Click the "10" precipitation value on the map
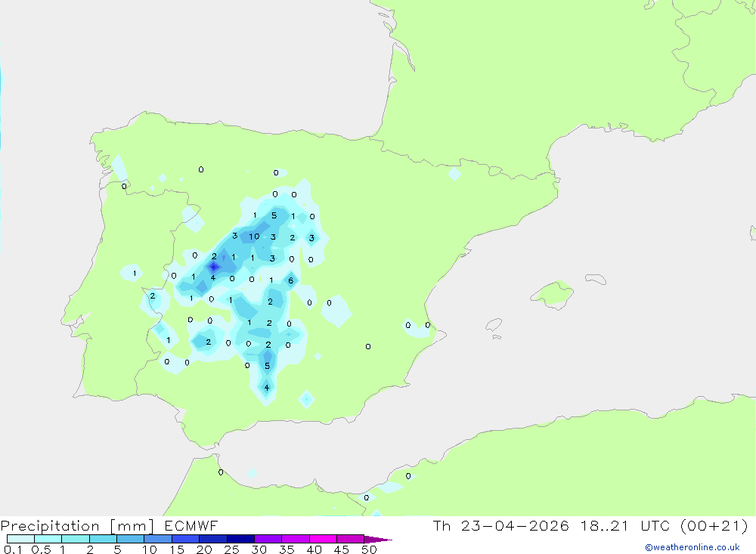This screenshot has height=554, width=756. [254, 237]
